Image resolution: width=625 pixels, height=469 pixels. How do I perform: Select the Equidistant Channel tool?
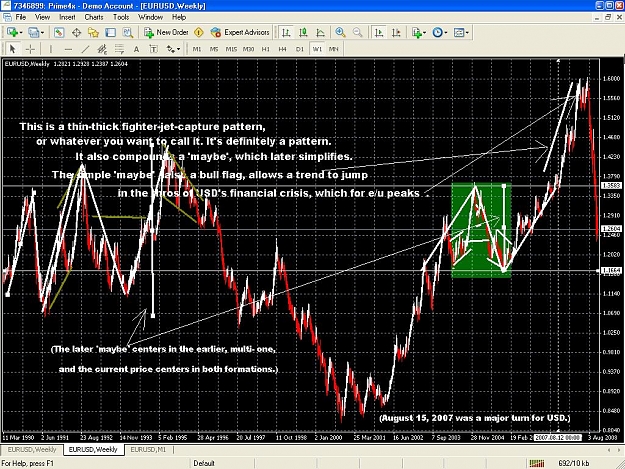(102, 49)
